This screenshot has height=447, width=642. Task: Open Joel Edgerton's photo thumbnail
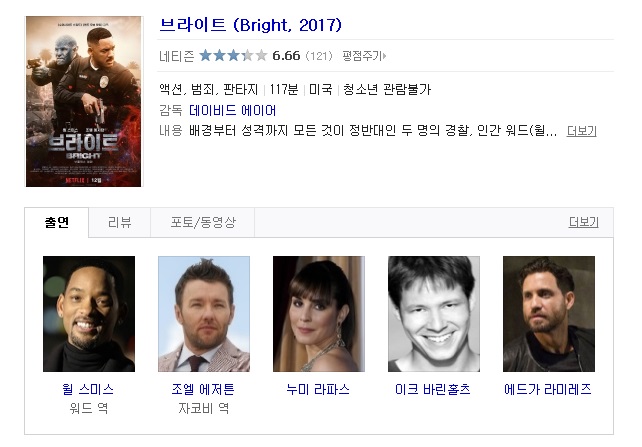(204, 314)
